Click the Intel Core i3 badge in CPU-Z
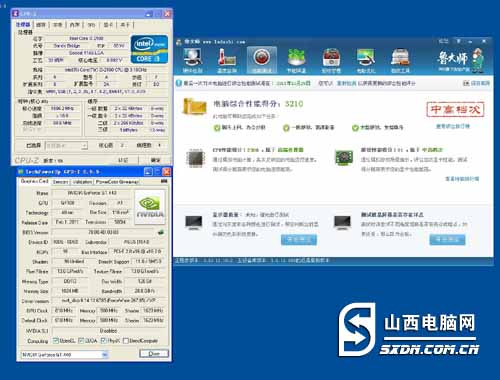500x380 pixels. (149, 49)
